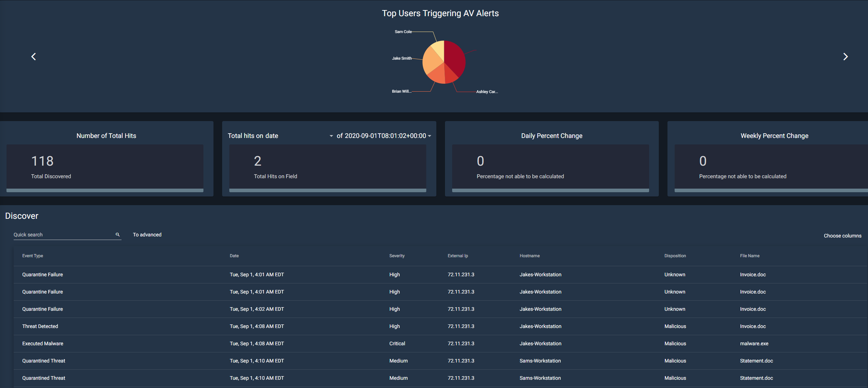The image size is (868, 388).
Task: Click the '2' Total Hits on Field value
Action: (x=258, y=161)
